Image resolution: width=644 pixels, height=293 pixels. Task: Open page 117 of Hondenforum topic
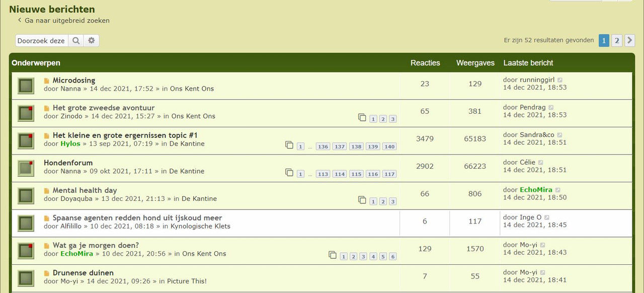tap(389, 174)
